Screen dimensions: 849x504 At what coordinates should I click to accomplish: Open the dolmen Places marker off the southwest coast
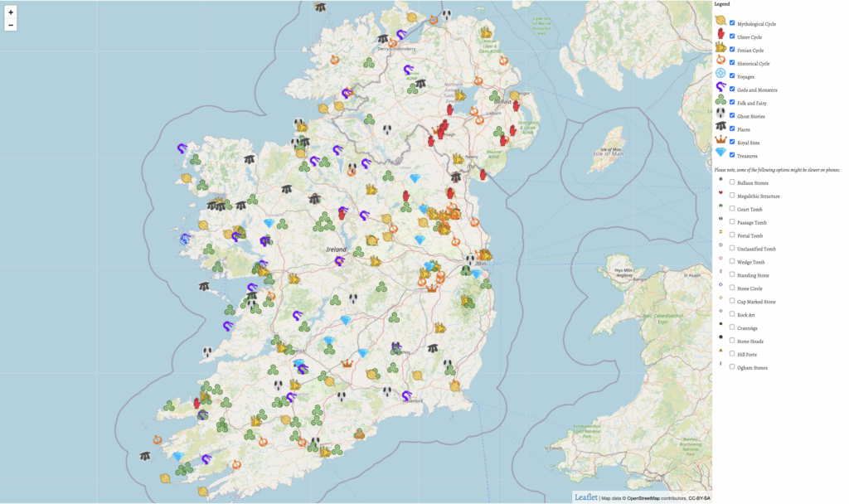pos(144,456)
